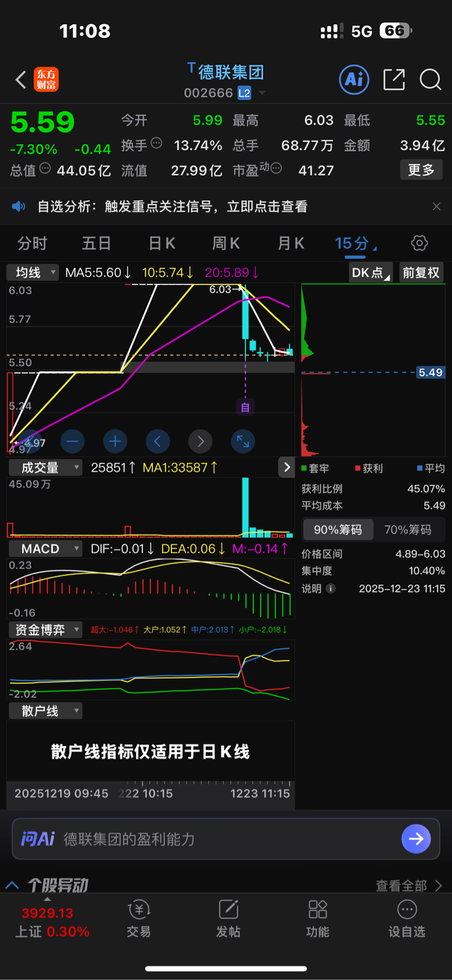Tap the 价格区间 4.89–6.03 value

coord(420,554)
